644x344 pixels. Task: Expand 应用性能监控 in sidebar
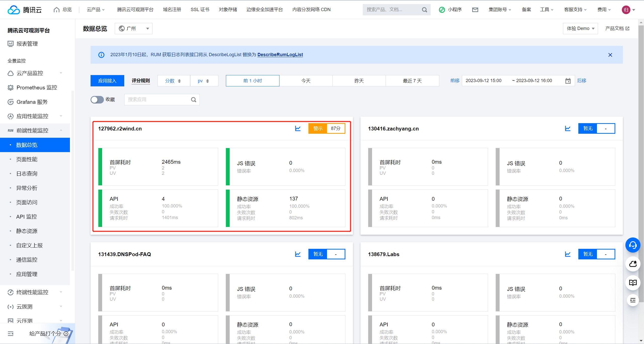click(35, 116)
